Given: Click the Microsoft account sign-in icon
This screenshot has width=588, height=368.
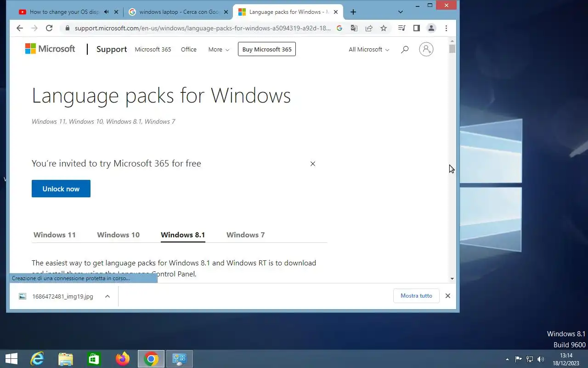Looking at the screenshot, I should [426, 49].
